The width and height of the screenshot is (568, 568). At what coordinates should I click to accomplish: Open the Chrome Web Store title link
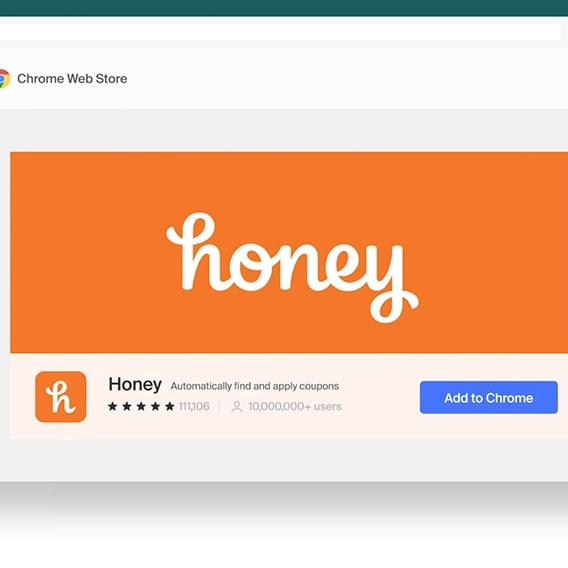pos(72,79)
